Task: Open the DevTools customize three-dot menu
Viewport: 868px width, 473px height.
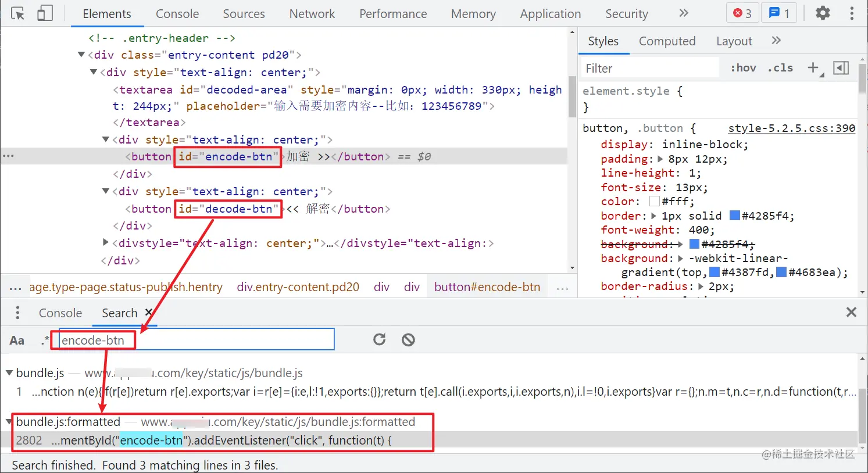Action: point(852,13)
